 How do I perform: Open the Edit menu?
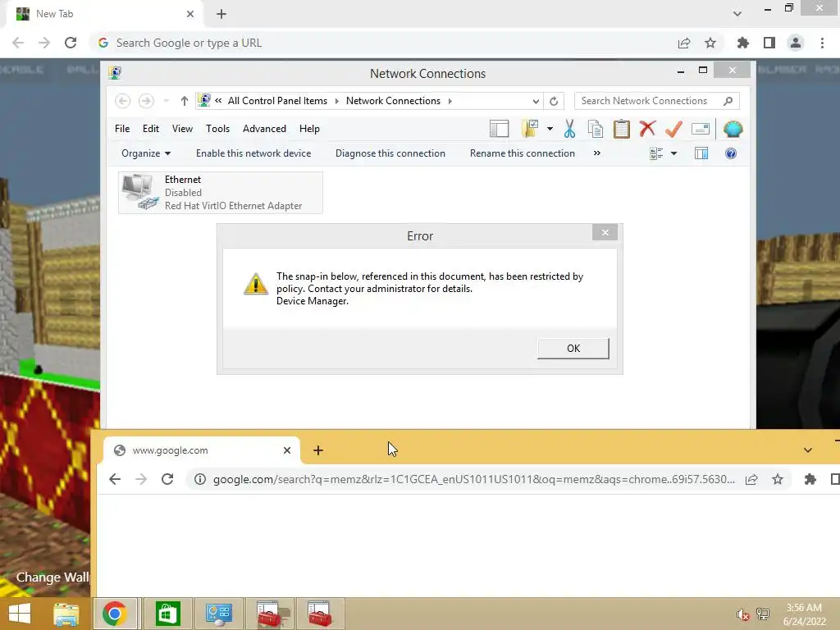151,129
